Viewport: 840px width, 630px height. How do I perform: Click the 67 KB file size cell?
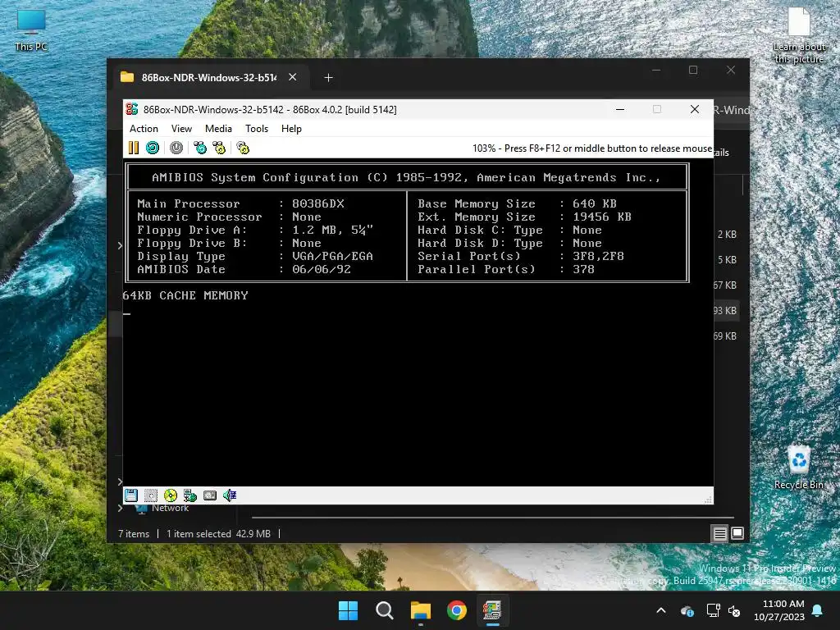pyautogui.click(x=725, y=285)
